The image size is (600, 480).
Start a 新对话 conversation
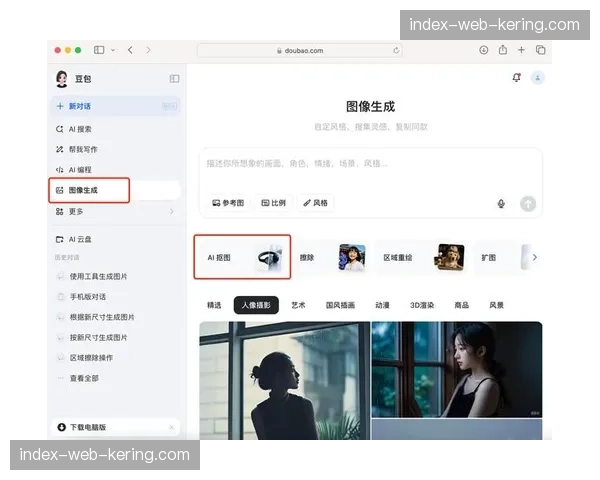[x=115, y=106]
